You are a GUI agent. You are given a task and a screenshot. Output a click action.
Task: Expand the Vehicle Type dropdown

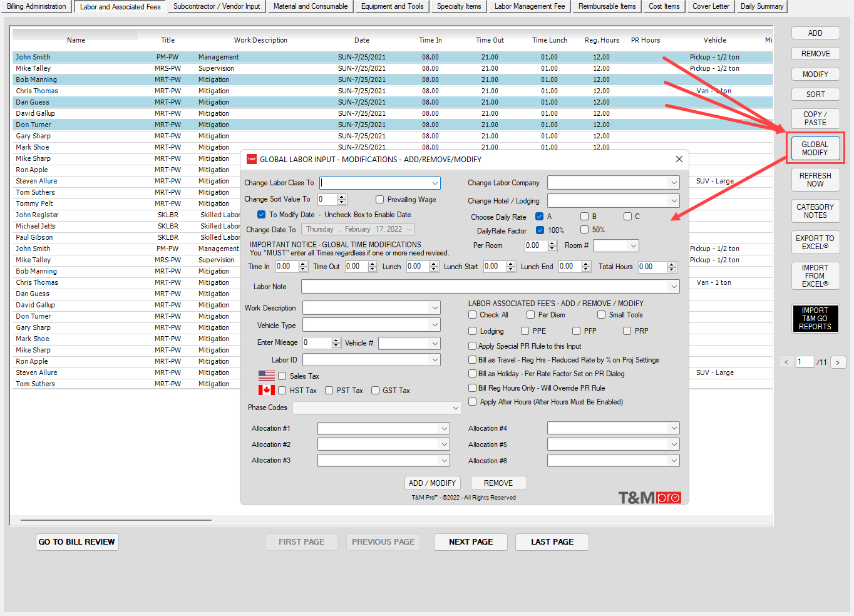click(435, 325)
